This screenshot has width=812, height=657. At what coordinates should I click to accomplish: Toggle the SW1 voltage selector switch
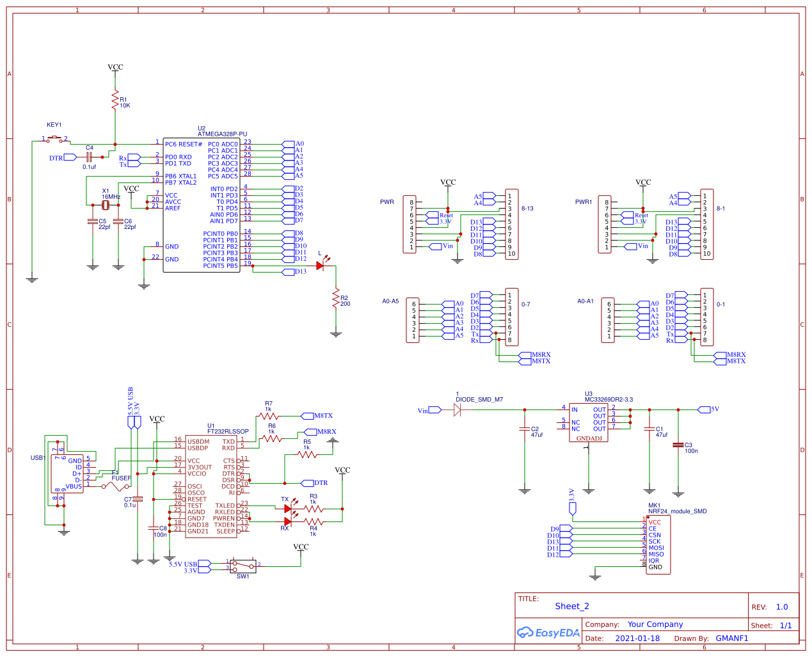pos(242,566)
